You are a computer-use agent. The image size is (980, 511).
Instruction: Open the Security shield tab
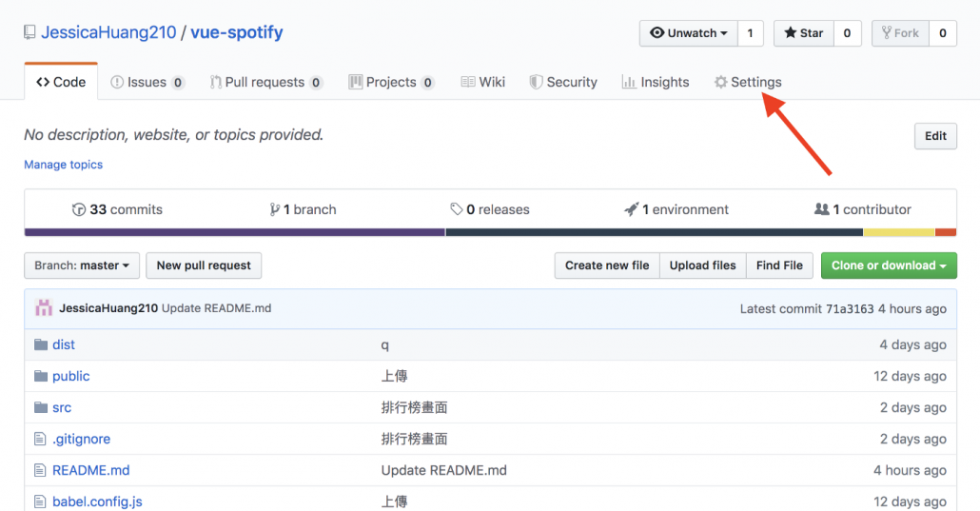pos(563,82)
